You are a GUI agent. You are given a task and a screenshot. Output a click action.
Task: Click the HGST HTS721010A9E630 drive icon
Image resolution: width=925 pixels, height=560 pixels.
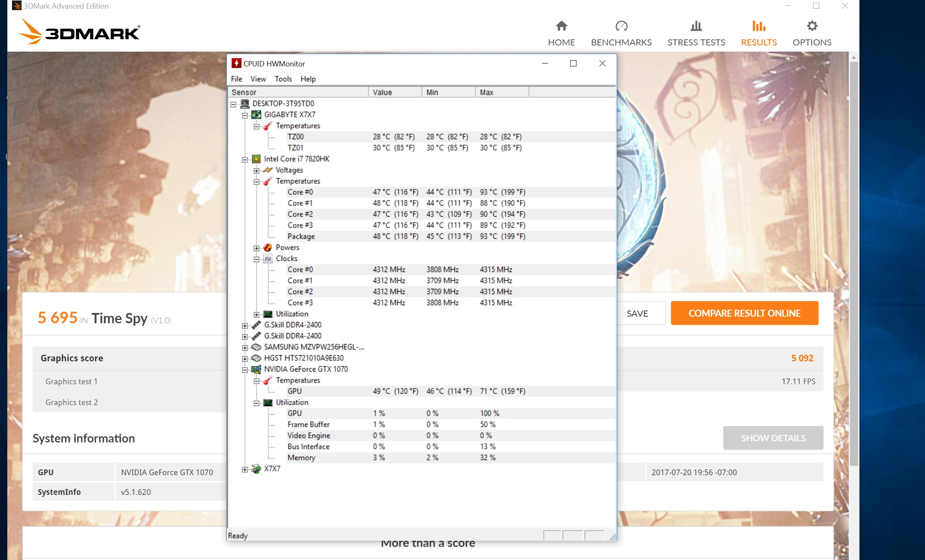pyautogui.click(x=256, y=358)
